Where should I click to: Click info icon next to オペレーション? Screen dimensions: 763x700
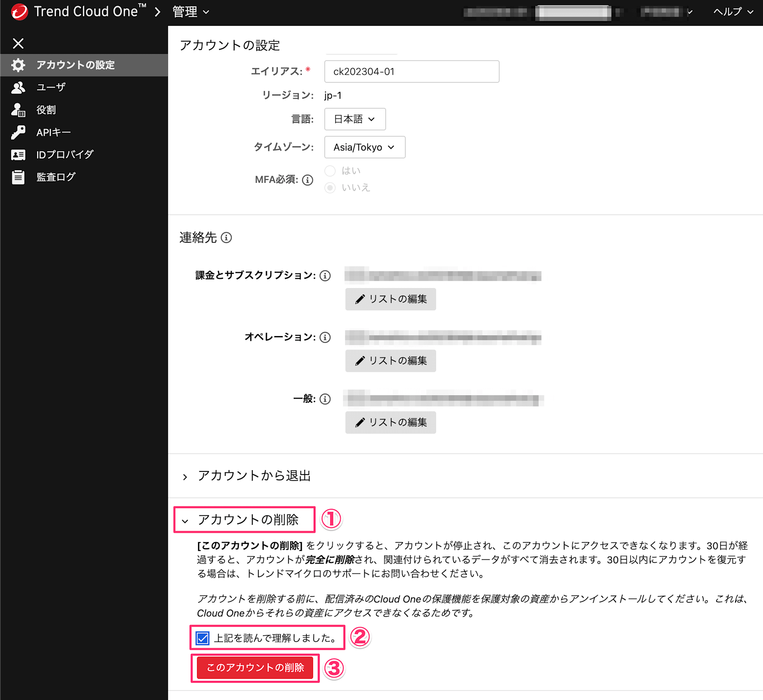tap(325, 337)
